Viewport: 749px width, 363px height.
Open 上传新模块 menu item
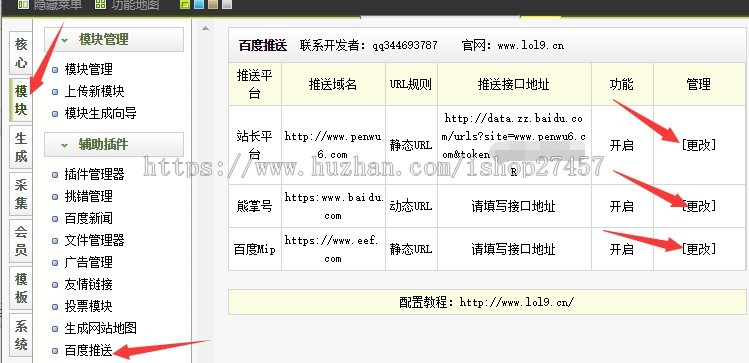94,91
